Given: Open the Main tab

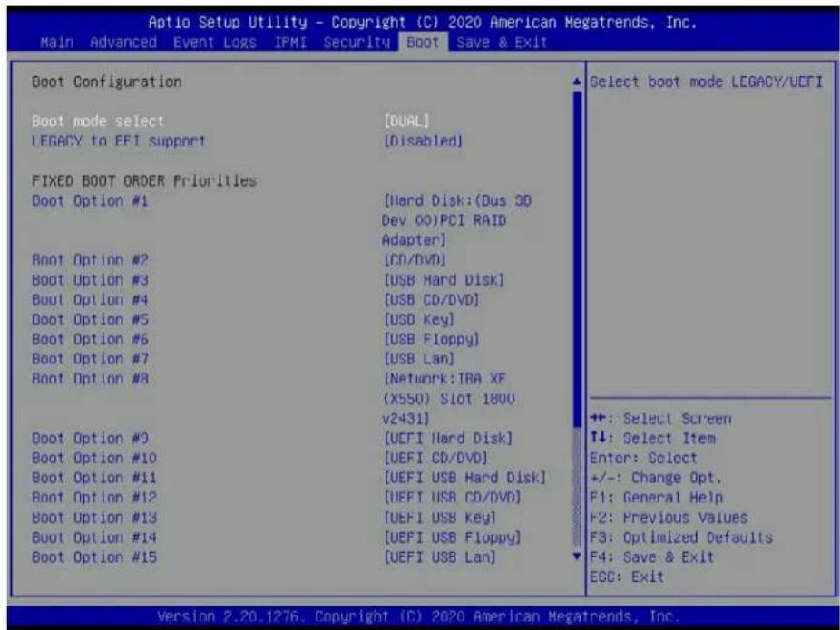Looking at the screenshot, I should [x=57, y=43].
